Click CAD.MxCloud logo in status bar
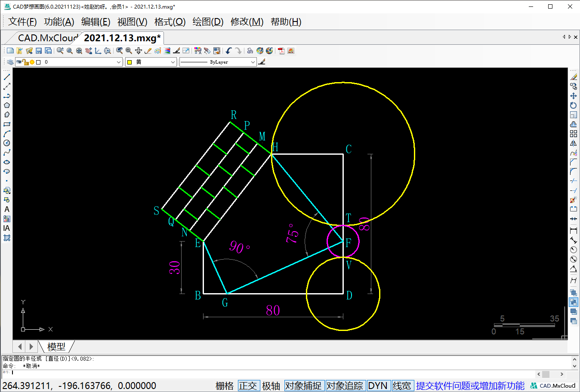This screenshot has width=580, height=392. [553, 386]
